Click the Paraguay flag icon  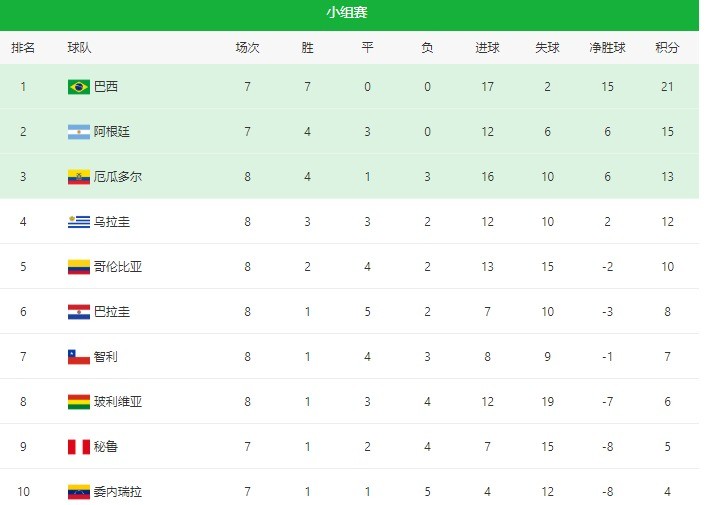79,312
